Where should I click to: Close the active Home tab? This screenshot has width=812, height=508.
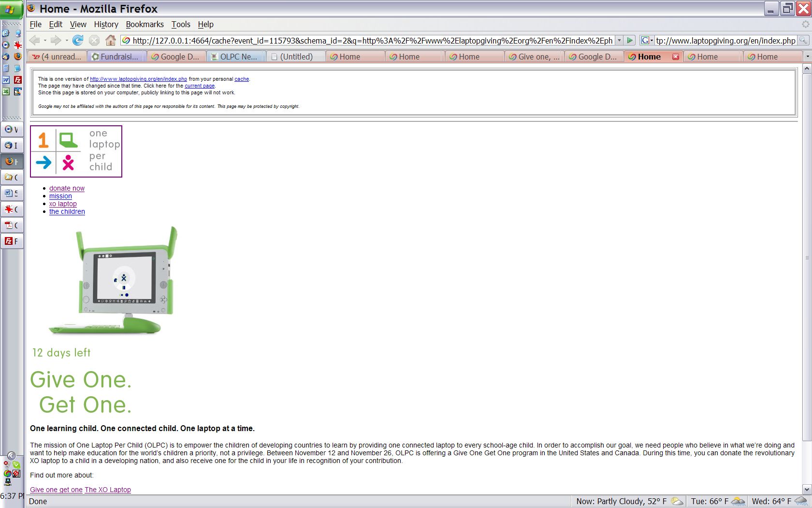676,57
